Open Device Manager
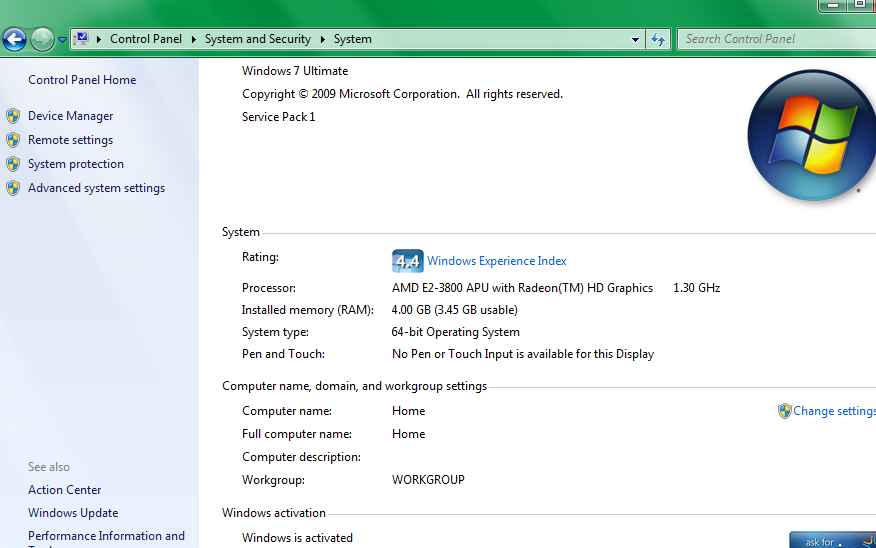 (70, 116)
